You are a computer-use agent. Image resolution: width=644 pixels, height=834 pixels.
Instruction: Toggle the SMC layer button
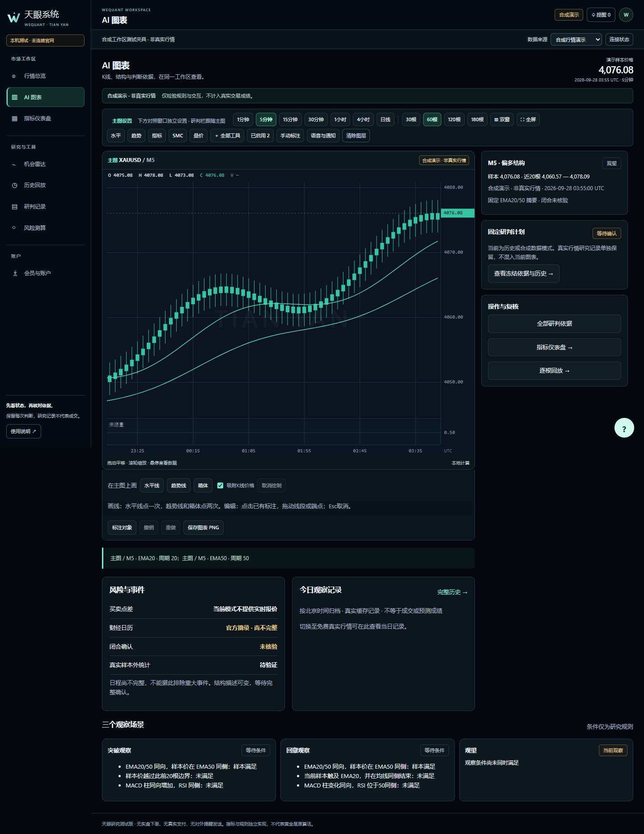point(178,136)
